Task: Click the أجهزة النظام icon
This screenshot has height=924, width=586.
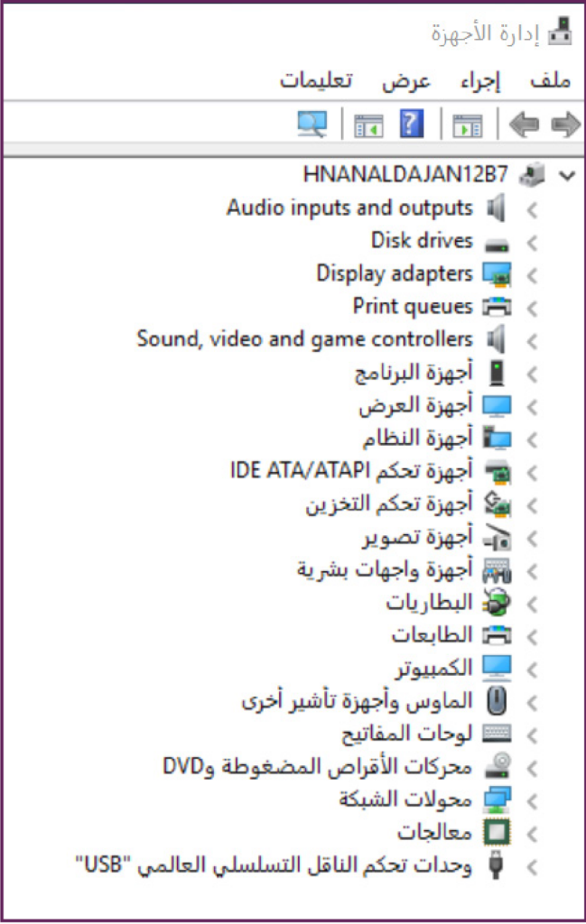Action: coord(497,438)
